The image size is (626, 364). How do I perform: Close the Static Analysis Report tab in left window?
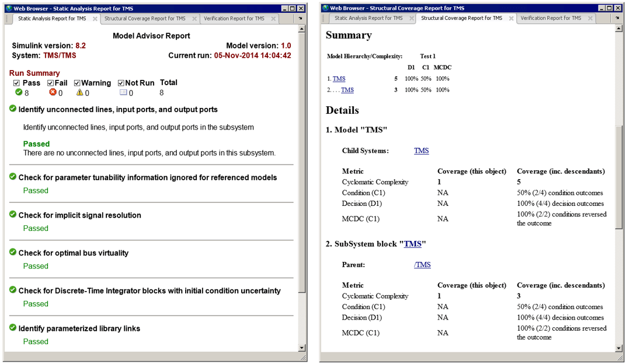(95, 19)
